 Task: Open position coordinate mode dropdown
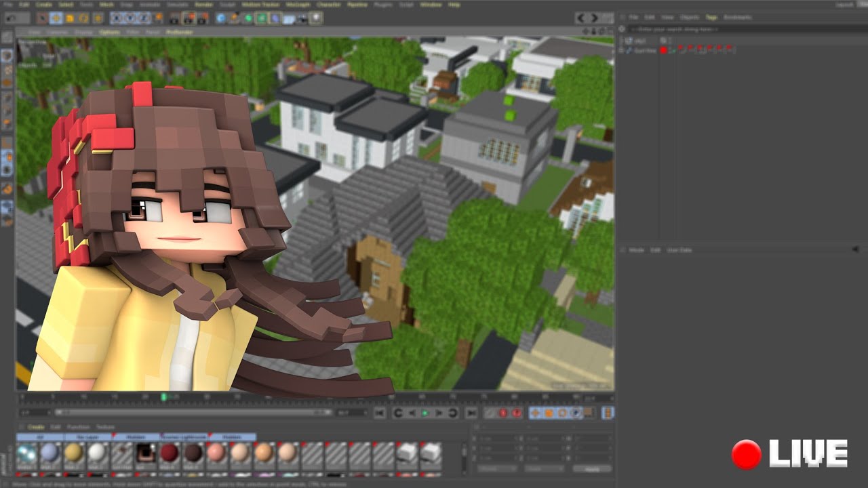point(498,468)
